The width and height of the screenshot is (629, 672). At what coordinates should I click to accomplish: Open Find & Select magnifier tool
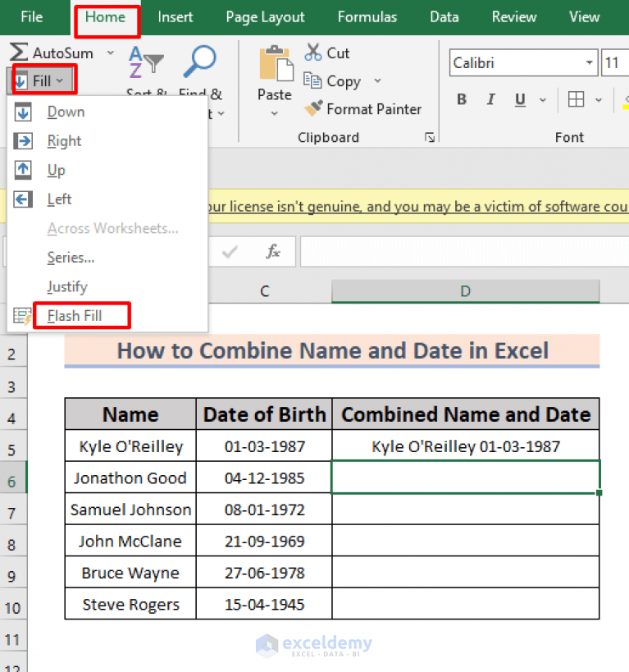pyautogui.click(x=199, y=62)
